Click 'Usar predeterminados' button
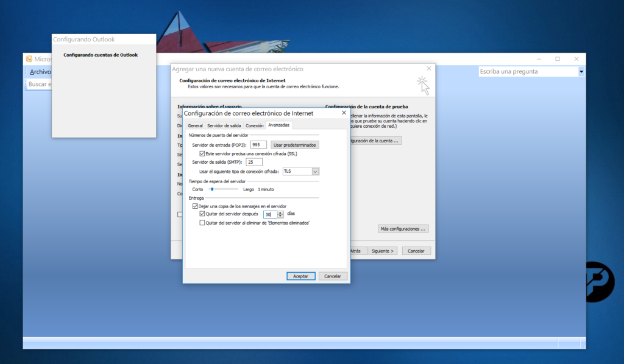This screenshot has height=364, width=624. (x=295, y=145)
